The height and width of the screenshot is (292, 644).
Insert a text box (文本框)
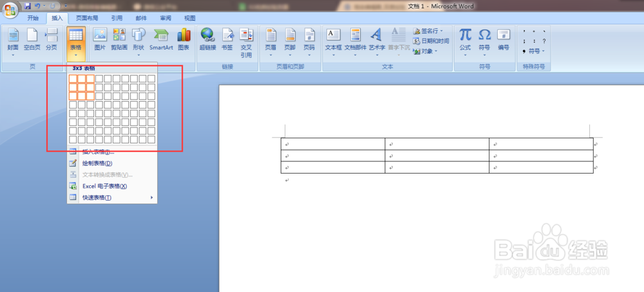tap(334, 42)
